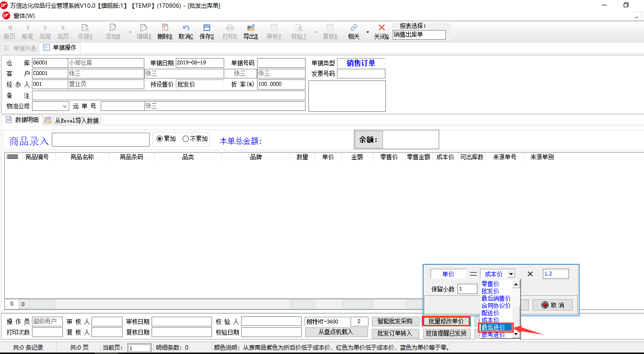
Task: Click the delete (删除) toolbar icon
Action: coord(165,32)
